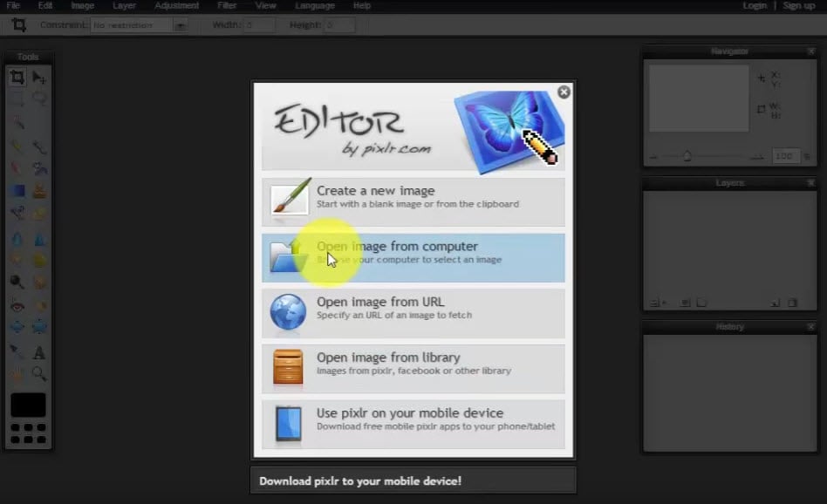This screenshot has width=827, height=504.
Task: Close the Navigator panel
Action: pyautogui.click(x=811, y=51)
